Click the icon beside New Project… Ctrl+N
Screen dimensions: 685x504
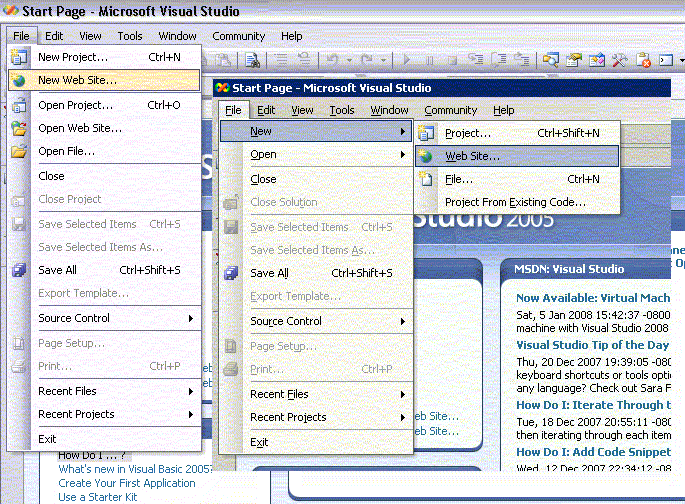pyautogui.click(x=19, y=57)
